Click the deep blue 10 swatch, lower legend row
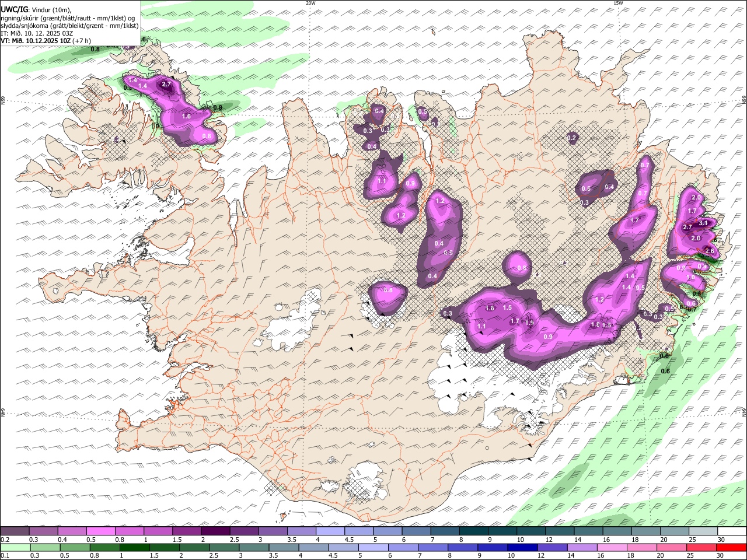 coord(522,548)
